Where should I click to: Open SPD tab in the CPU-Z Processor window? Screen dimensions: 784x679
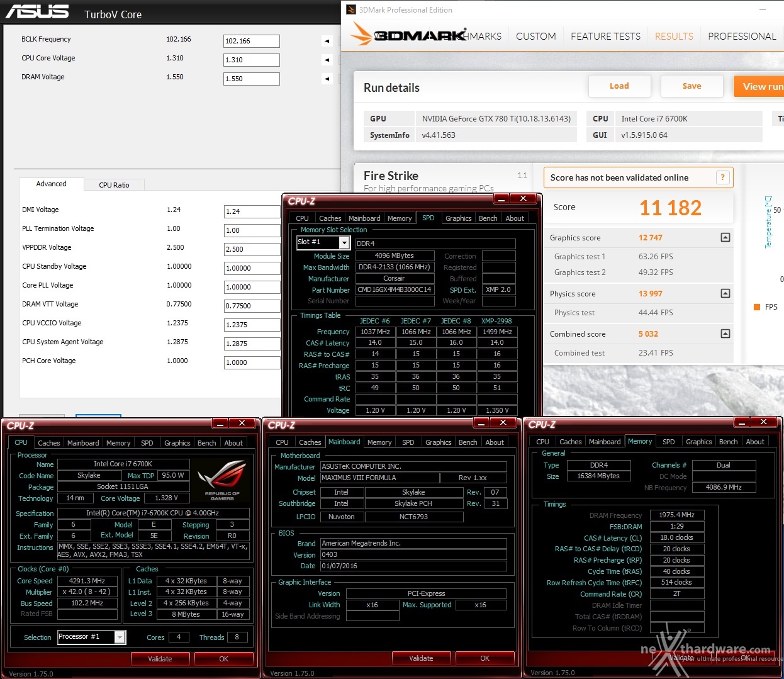[x=147, y=443]
